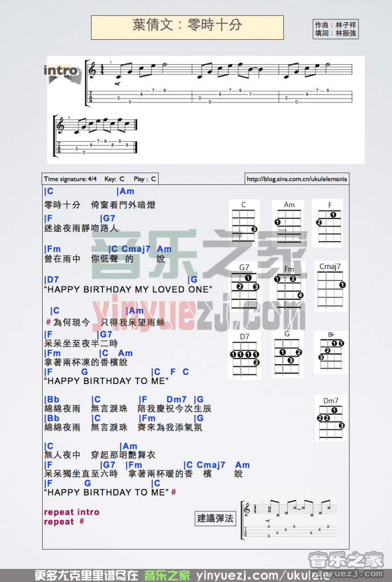Click lyric 陪我慶祝今次生辰
Viewport: 392px width, 582px height.
click(175, 408)
